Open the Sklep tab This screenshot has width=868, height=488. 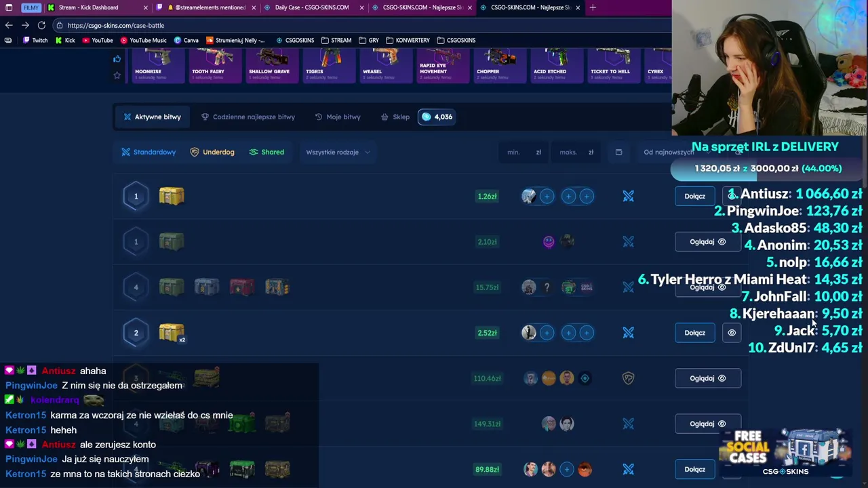[x=395, y=117]
